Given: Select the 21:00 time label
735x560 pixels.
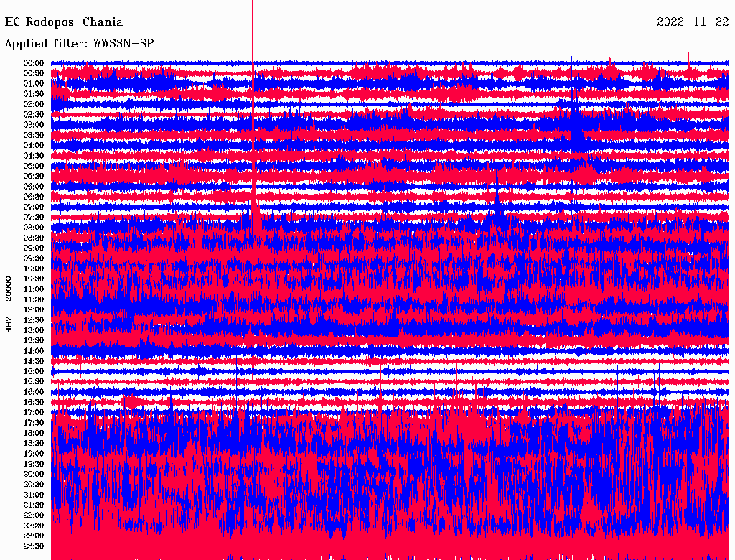Looking at the screenshot, I should point(34,495).
